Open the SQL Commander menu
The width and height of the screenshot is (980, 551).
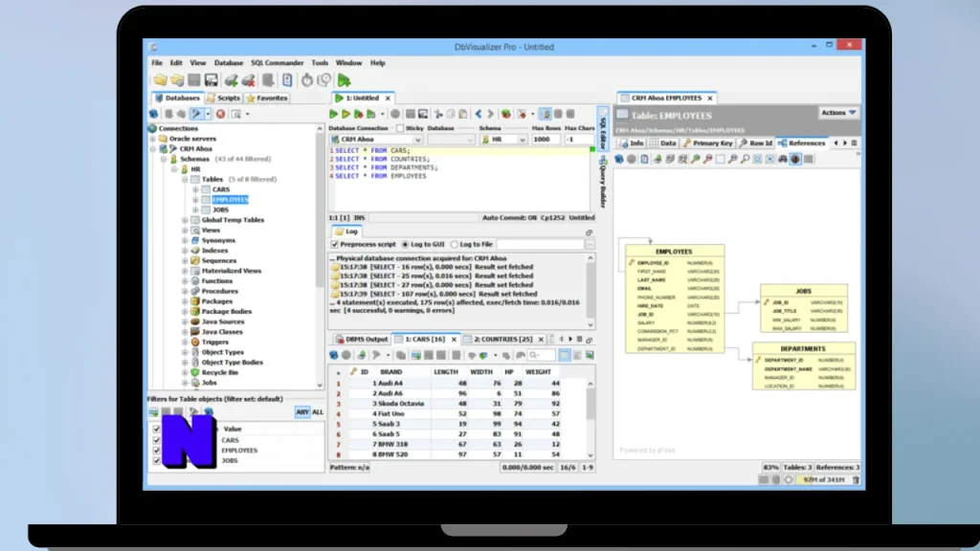point(277,63)
